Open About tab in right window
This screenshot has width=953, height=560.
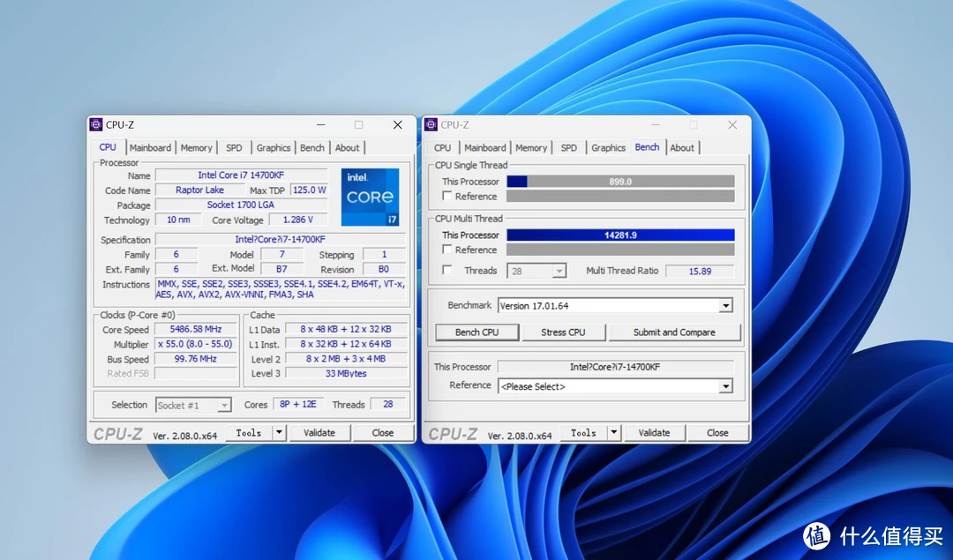coord(682,147)
